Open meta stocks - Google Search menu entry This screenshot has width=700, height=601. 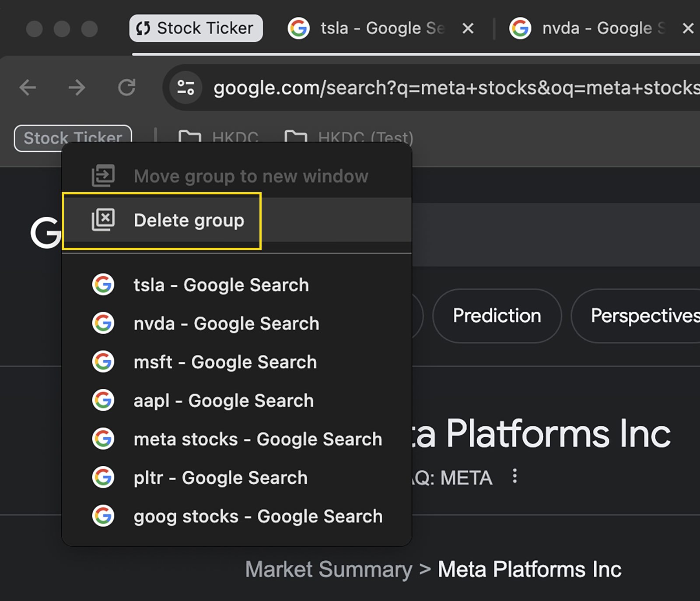click(237, 439)
